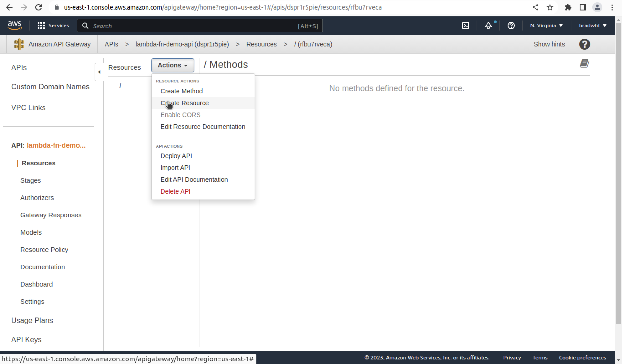Choose Create Method from Actions menu
The height and width of the screenshot is (364, 622).
pos(203,91)
